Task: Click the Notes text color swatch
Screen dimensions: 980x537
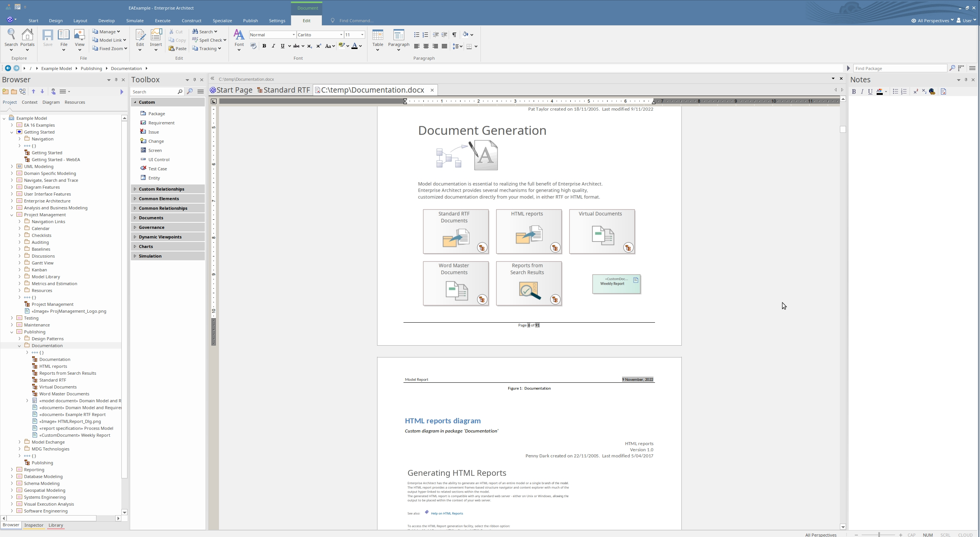Action: click(879, 91)
